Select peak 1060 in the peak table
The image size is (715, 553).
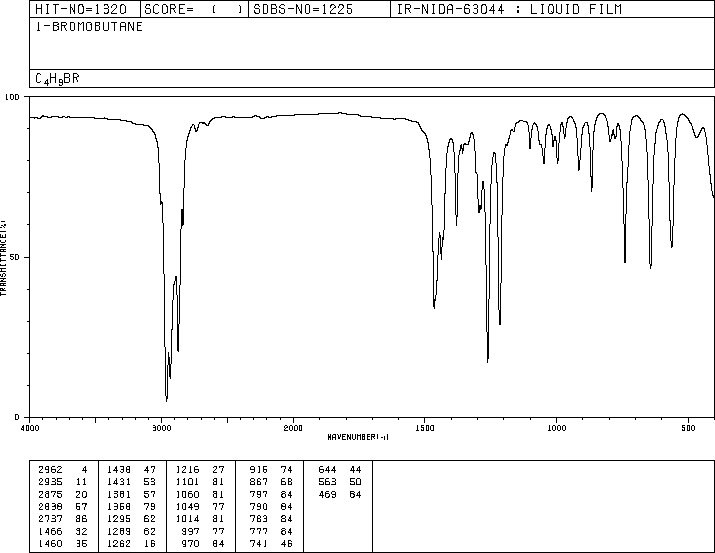pos(187,495)
